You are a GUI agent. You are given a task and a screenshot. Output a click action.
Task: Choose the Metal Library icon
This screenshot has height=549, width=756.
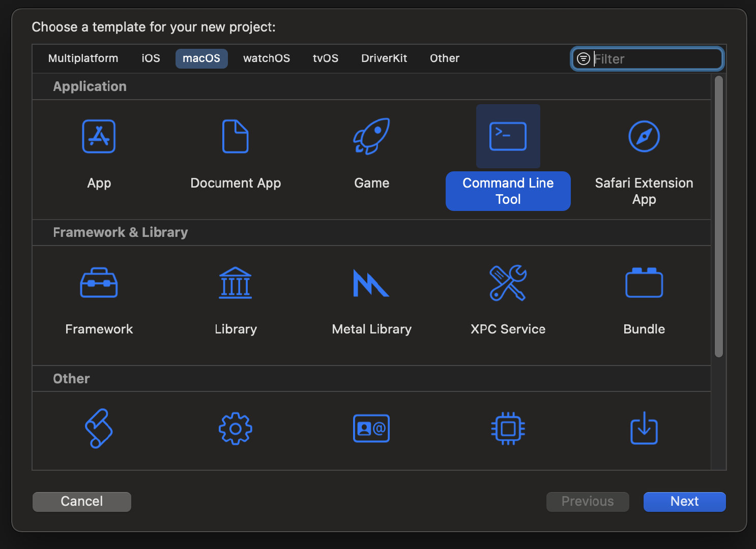click(371, 283)
